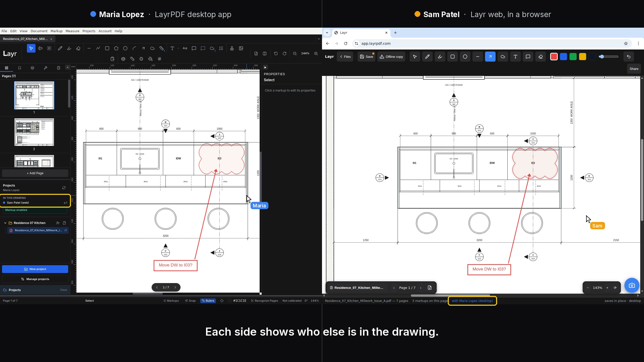
Task: Open the text tool dropdown arrow
Action: [x=178, y=48]
